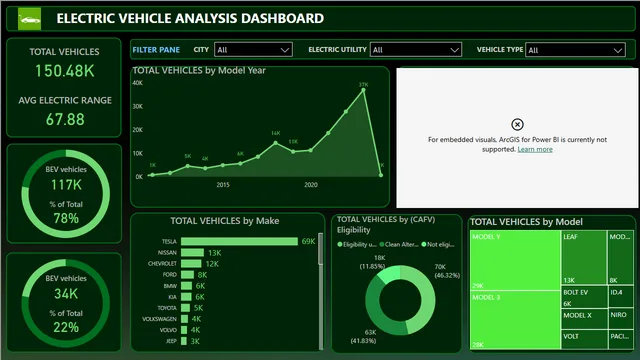Click the MODEL Y treemap tile
640x360 pixels.
point(515,260)
